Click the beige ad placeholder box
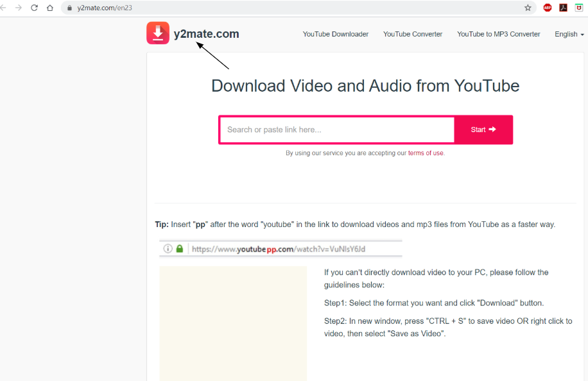 click(x=233, y=323)
